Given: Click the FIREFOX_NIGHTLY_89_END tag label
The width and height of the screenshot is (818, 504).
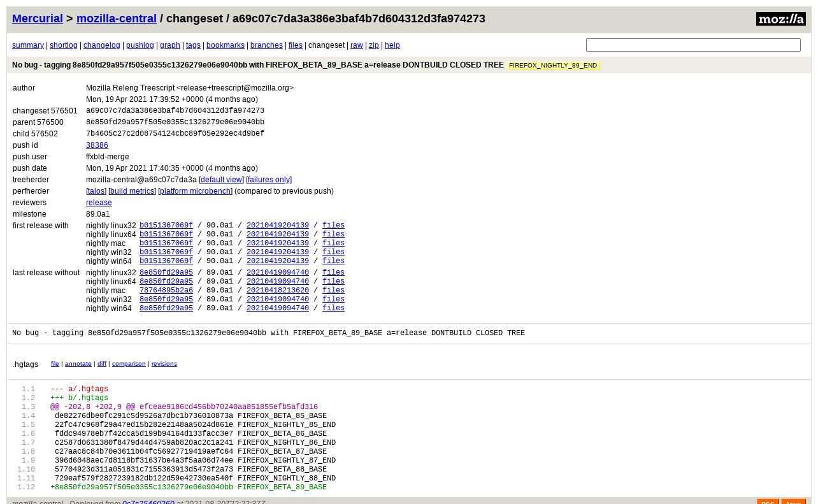Looking at the screenshot, I should coord(553,66).
